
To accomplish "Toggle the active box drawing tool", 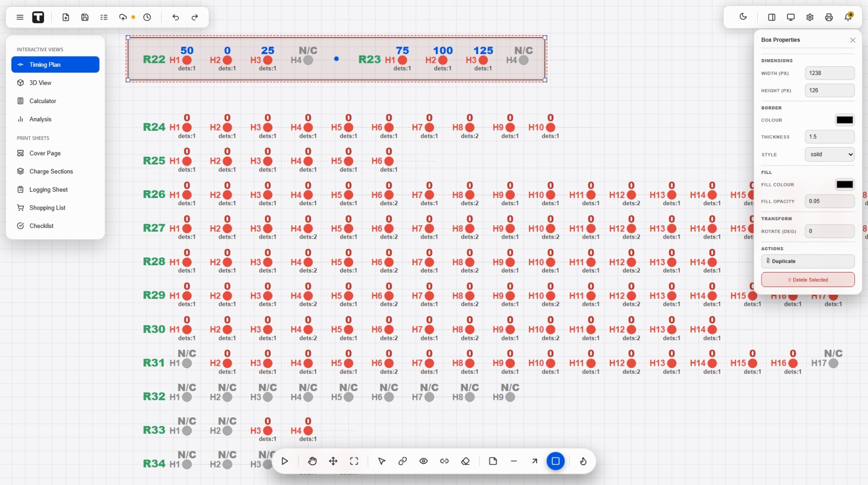I will (555, 461).
